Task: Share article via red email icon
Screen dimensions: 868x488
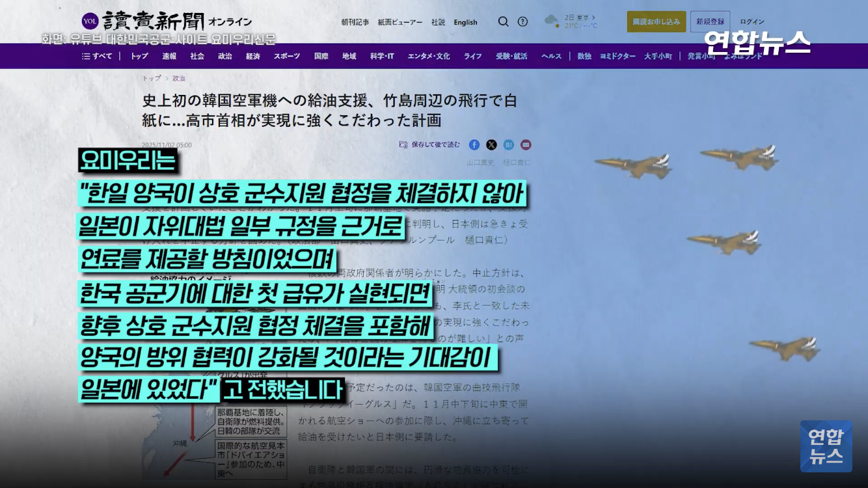Action: coord(526,144)
